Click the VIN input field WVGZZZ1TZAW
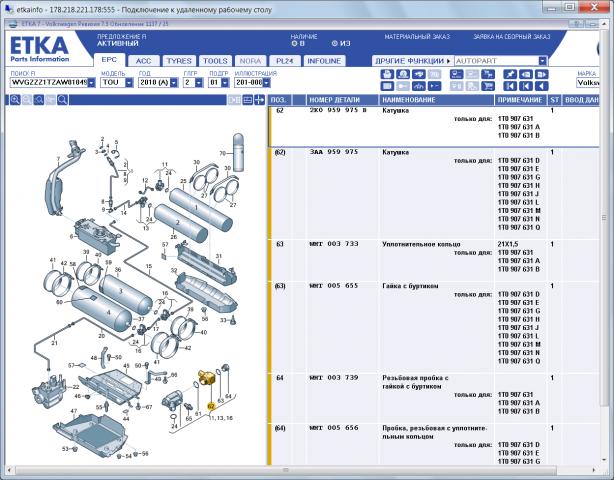The height and width of the screenshot is (480, 614). pyautogui.click(x=49, y=83)
